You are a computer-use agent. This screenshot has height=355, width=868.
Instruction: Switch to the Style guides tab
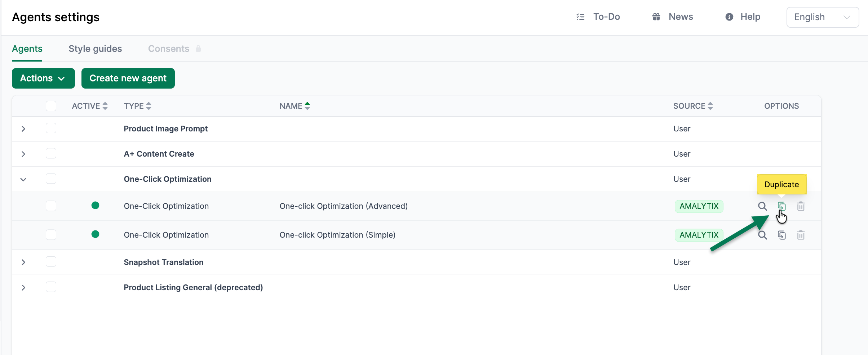point(95,49)
